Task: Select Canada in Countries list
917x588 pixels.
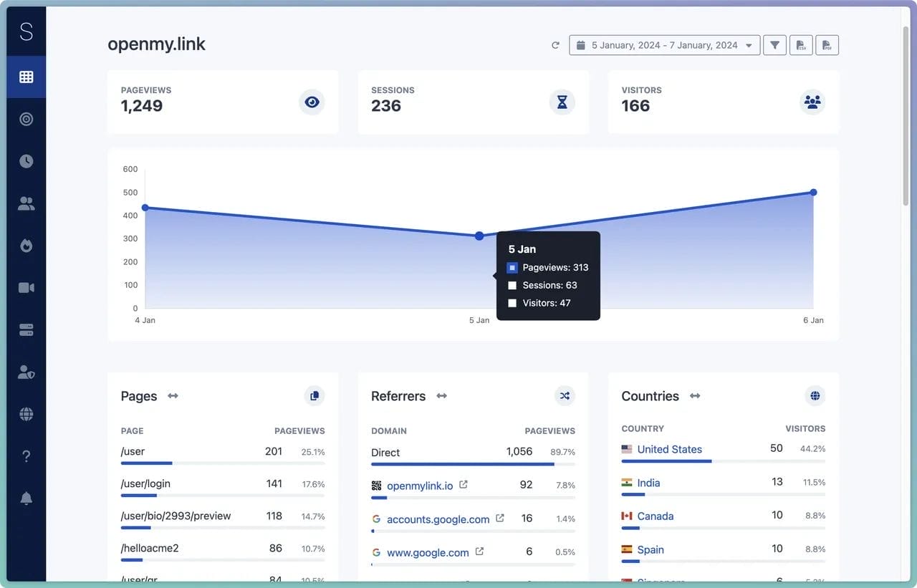Action: [x=656, y=516]
